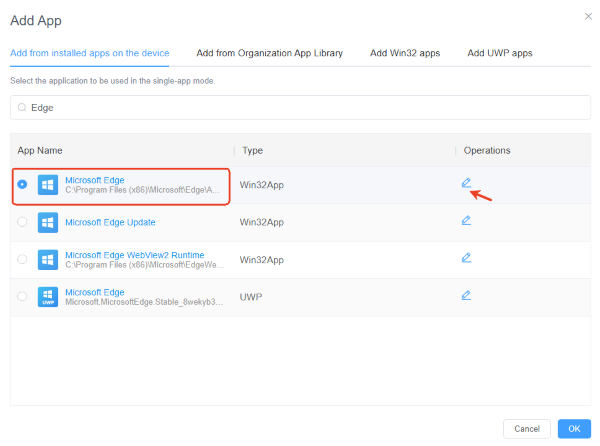Select the Microsoft Edge Update radio button
600x446 pixels.
pyautogui.click(x=22, y=222)
